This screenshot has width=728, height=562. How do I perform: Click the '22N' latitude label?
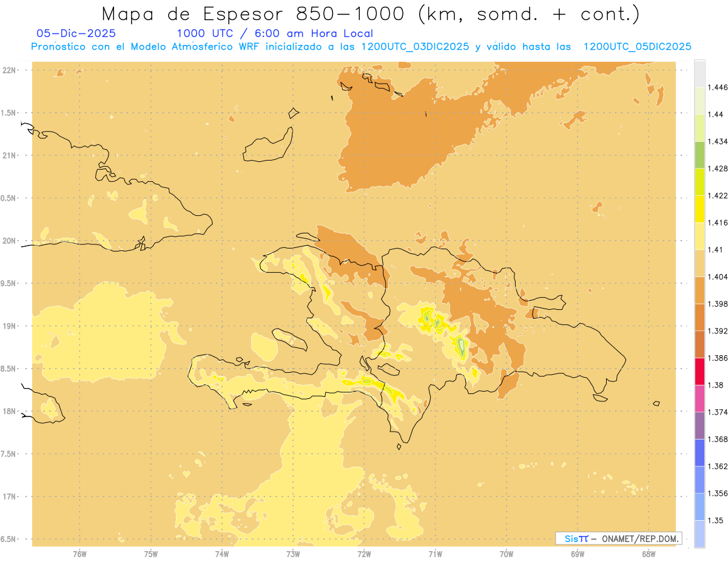[9, 70]
